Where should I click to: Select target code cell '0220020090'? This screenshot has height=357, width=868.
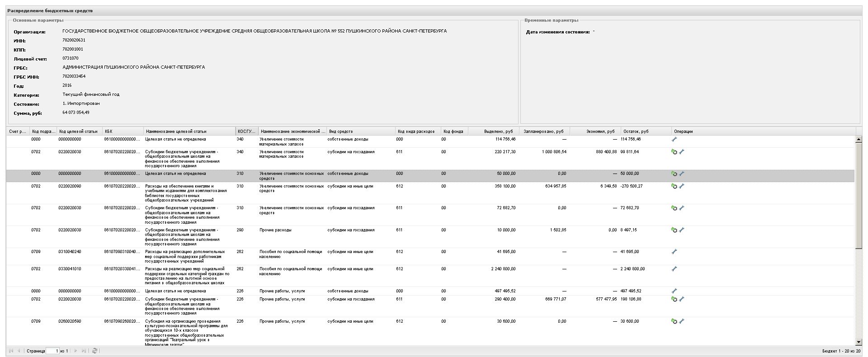point(70,186)
